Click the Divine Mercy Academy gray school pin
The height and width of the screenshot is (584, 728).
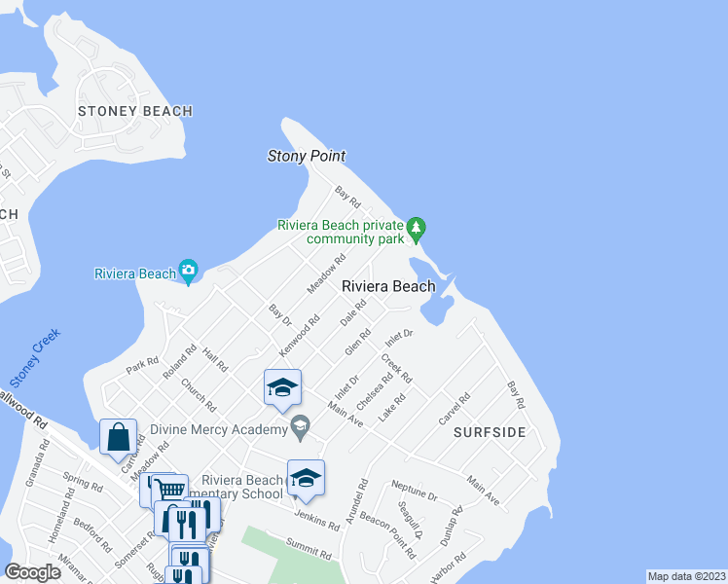(x=301, y=427)
